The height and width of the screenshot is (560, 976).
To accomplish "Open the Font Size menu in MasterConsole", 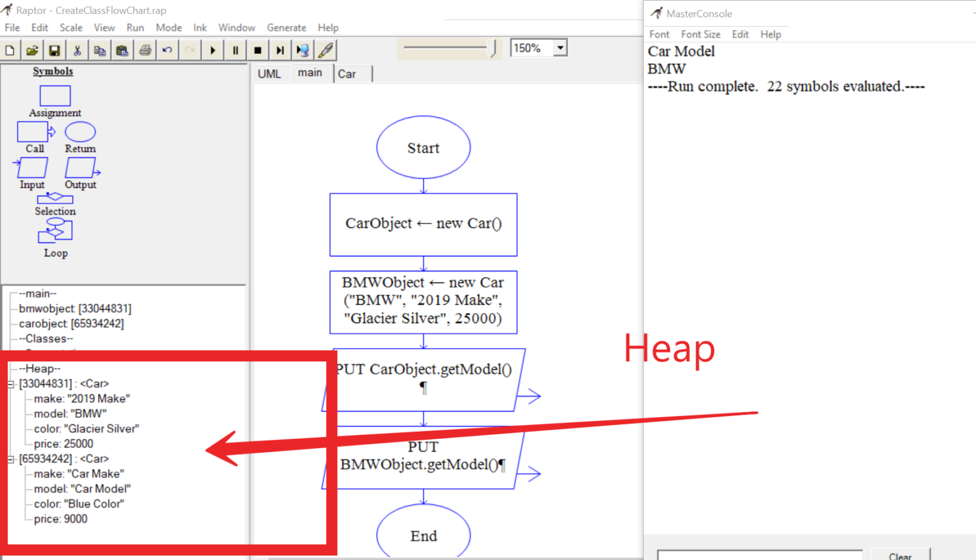I will tap(700, 34).
